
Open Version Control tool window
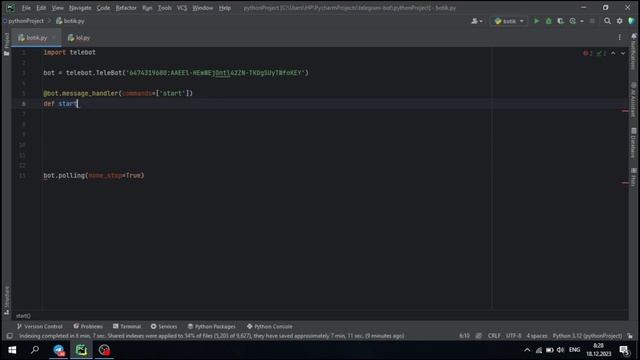[40, 327]
